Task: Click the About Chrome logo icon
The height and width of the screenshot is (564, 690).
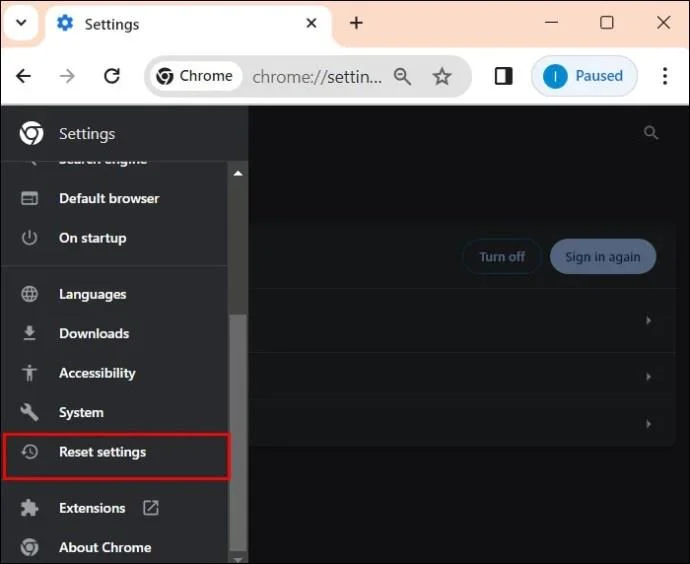Action: 29,547
